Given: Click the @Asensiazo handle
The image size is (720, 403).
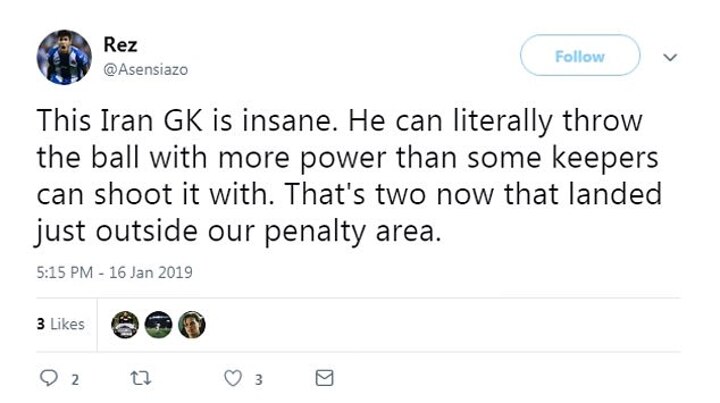Looking at the screenshot, I should click(145, 69).
